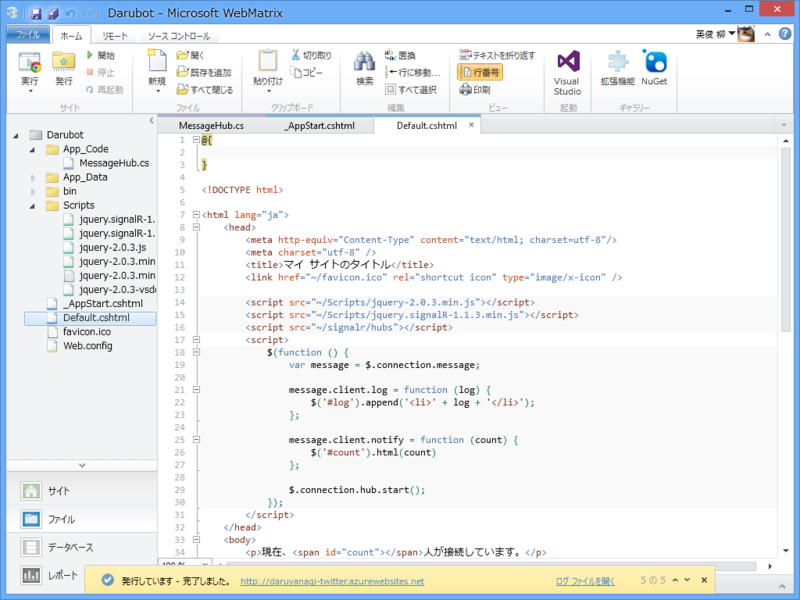Switch to MessageHub.cs editor tab
The width and height of the screenshot is (800, 600).
click(211, 126)
